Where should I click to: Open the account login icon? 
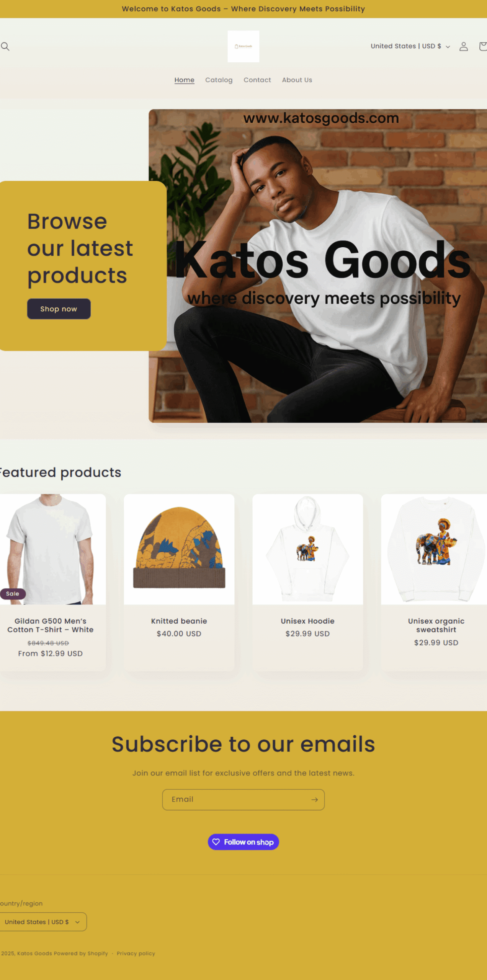pyautogui.click(x=464, y=46)
